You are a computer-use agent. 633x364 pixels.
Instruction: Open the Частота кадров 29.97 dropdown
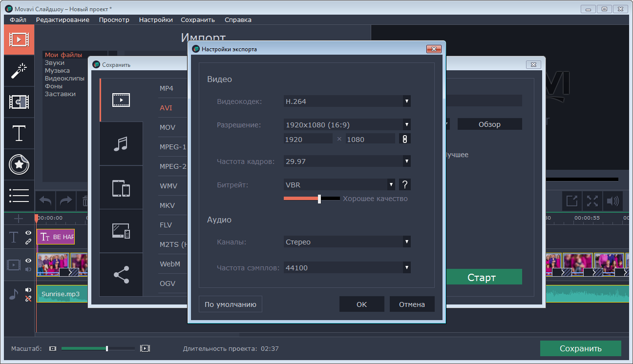[406, 161]
